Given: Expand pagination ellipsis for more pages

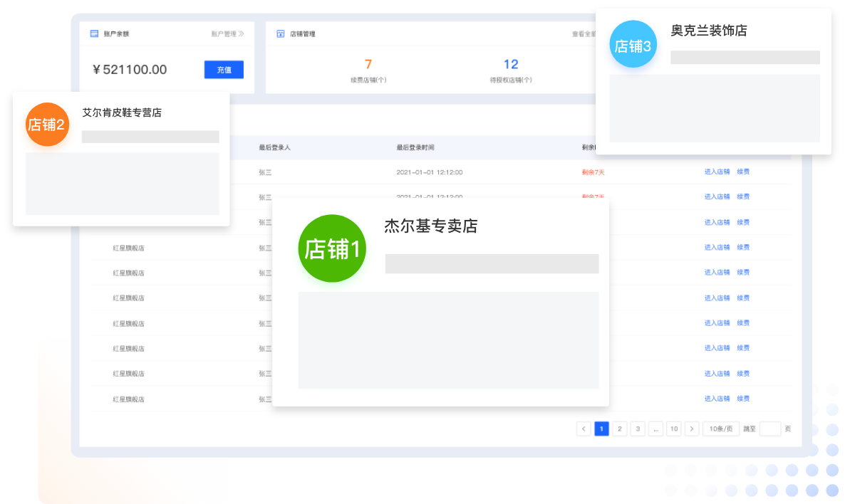Looking at the screenshot, I should pos(656,429).
